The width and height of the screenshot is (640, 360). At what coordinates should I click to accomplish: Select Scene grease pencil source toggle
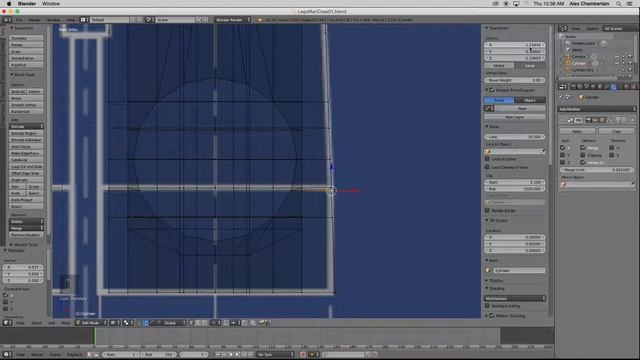(499, 100)
